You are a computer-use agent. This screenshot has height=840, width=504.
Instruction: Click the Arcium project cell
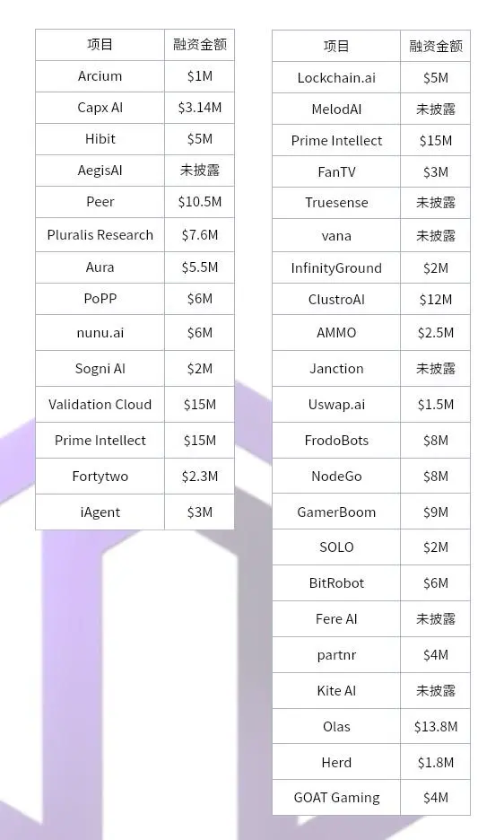[x=100, y=76]
